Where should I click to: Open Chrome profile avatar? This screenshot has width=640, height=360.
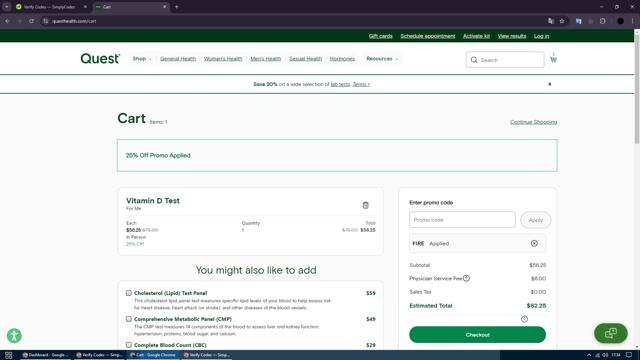point(620,21)
